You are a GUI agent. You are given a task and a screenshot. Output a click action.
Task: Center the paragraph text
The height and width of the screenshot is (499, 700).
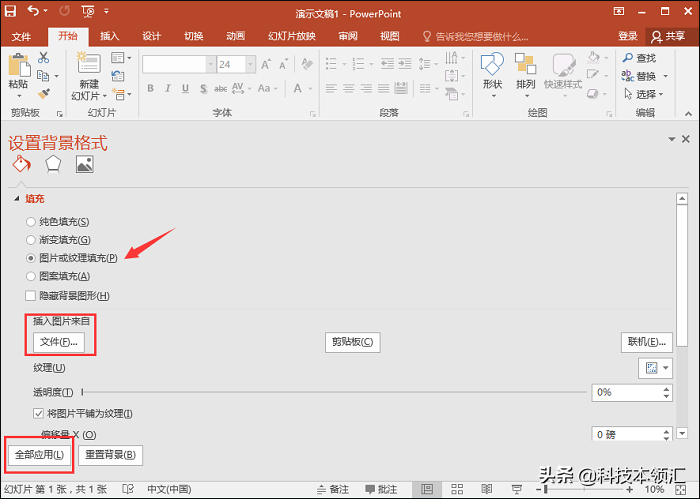tap(348, 88)
